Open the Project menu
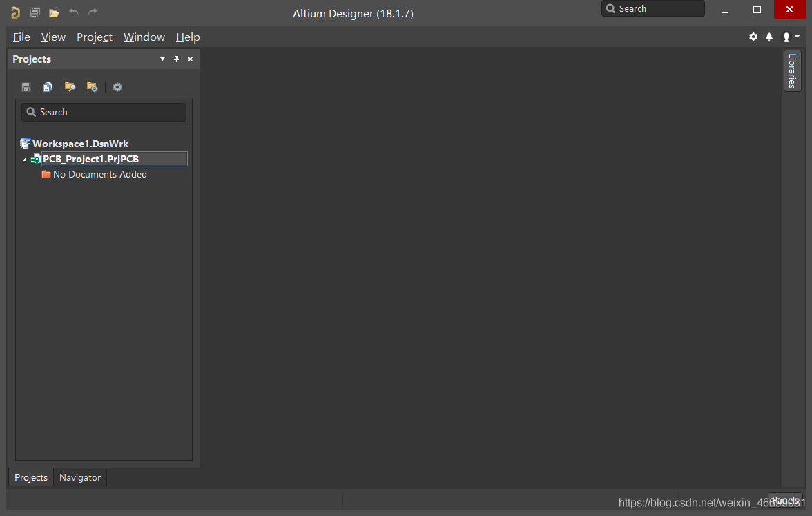Image resolution: width=812 pixels, height=516 pixels. (94, 37)
